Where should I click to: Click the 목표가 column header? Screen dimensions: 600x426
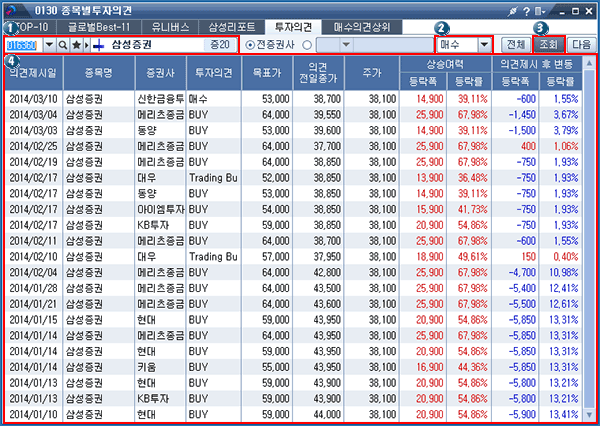pyautogui.click(x=267, y=73)
